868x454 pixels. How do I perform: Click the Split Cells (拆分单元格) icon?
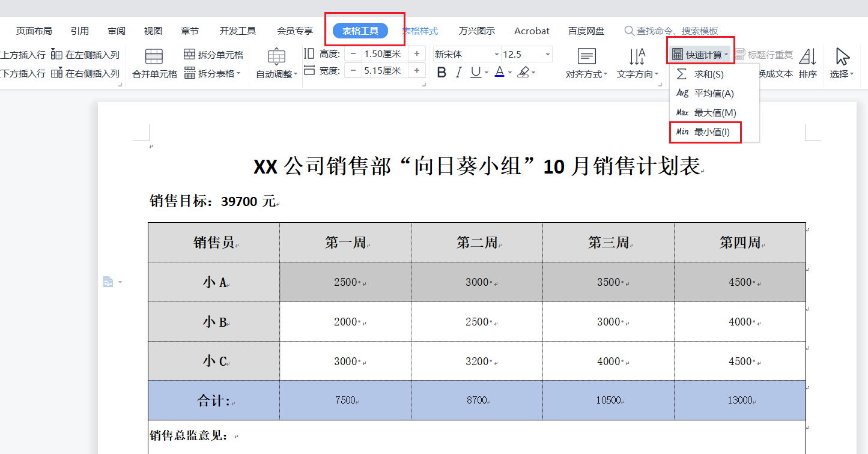(x=189, y=55)
